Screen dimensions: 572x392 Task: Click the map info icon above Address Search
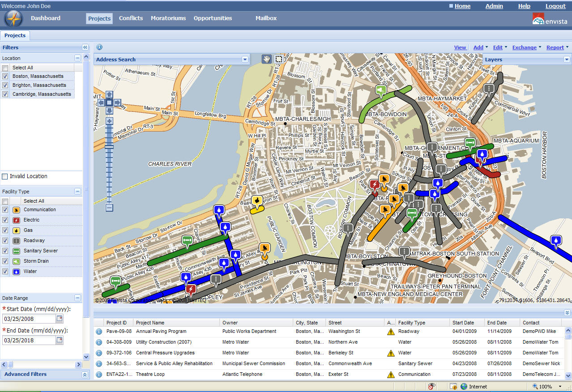99,47
